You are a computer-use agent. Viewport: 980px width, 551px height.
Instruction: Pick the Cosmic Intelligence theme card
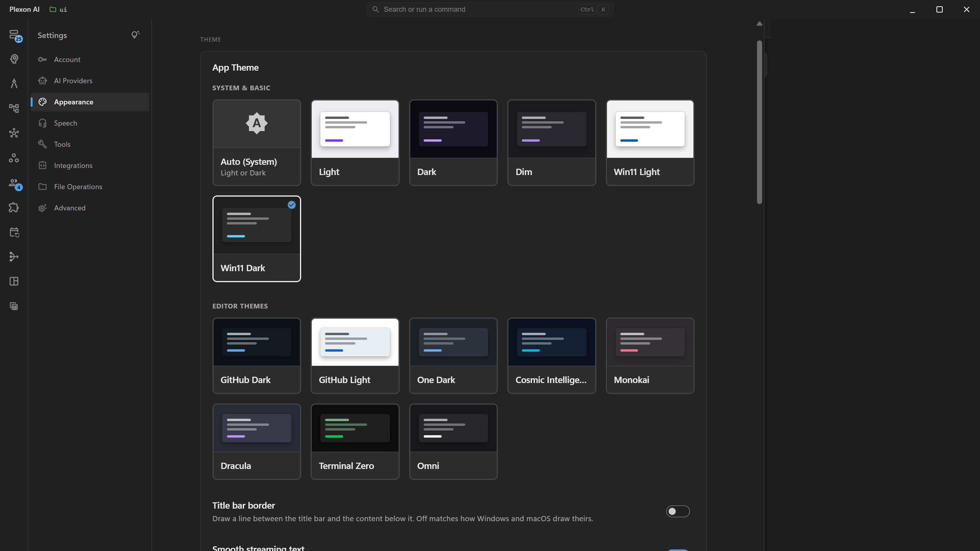pos(552,356)
